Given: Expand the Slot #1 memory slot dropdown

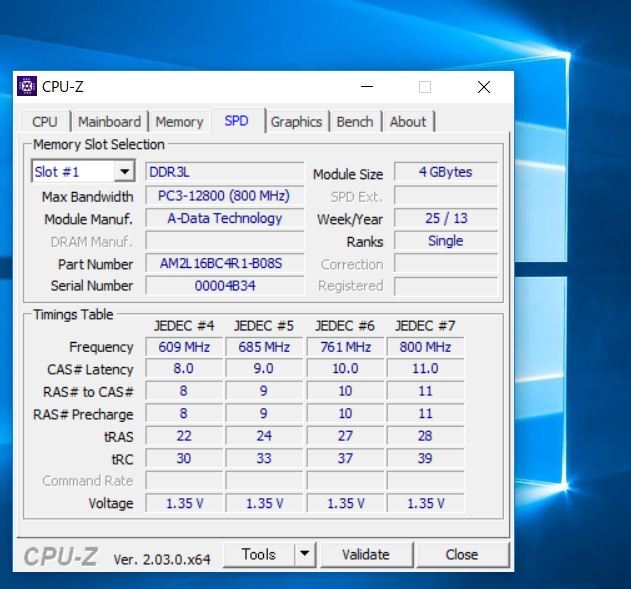Looking at the screenshot, I should 125,172.
